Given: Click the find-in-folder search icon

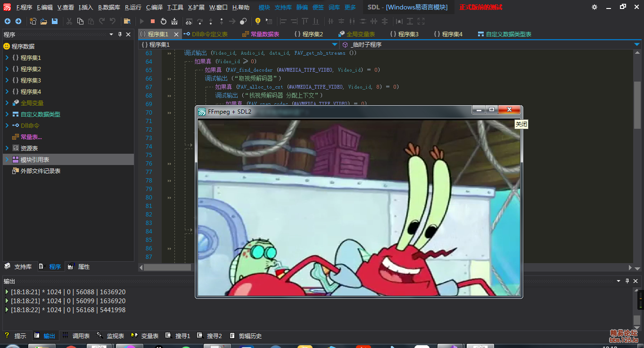Looking at the screenshot, I should [x=127, y=21].
